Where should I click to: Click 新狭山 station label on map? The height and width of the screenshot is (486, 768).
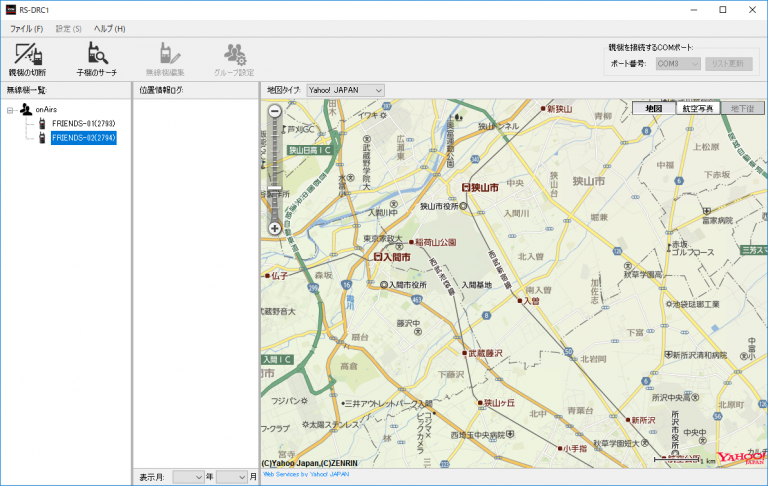coord(559,109)
